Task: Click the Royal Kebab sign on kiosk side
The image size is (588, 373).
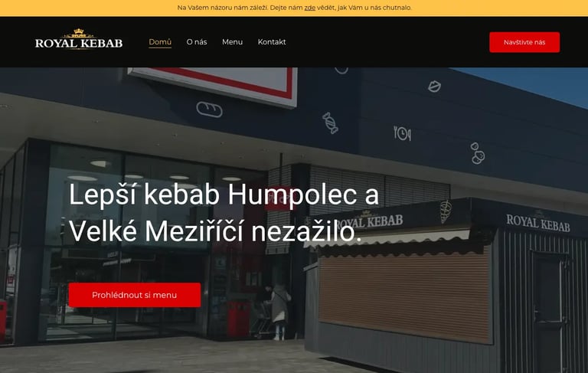Action: click(x=537, y=222)
